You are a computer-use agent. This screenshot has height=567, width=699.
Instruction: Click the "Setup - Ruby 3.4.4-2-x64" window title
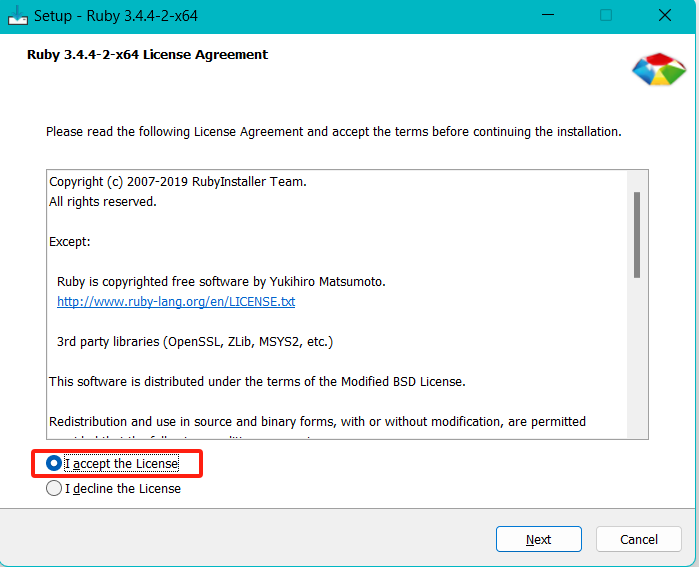(116, 16)
